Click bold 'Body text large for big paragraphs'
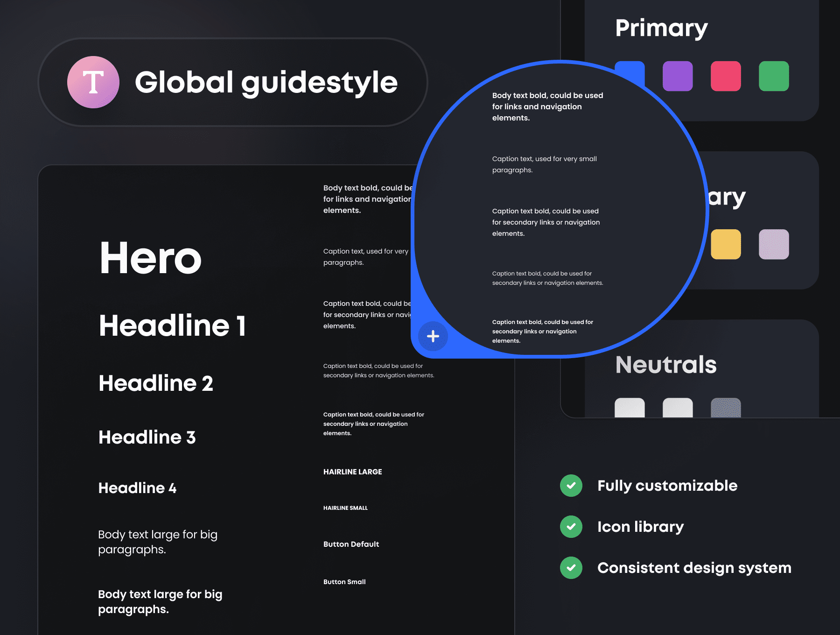This screenshot has width=840, height=635. tap(160, 601)
